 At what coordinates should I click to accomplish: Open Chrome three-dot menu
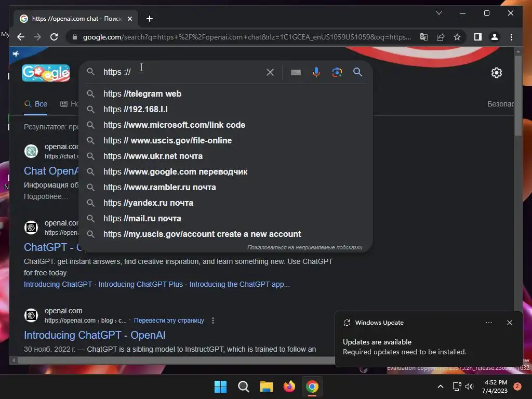[511, 37]
